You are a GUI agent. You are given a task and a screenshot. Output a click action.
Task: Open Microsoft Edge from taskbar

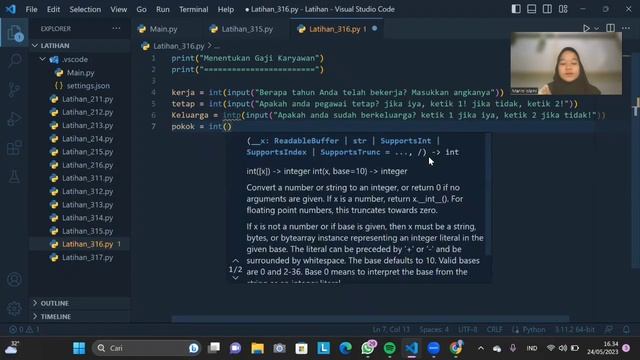(345, 348)
